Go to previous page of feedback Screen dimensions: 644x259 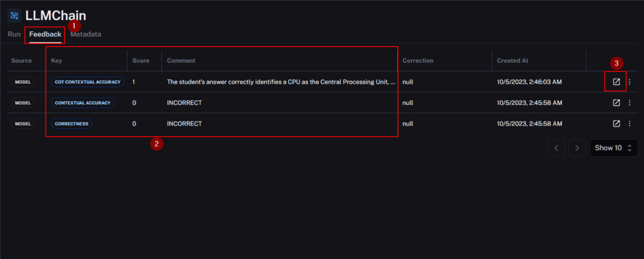pyautogui.click(x=556, y=148)
